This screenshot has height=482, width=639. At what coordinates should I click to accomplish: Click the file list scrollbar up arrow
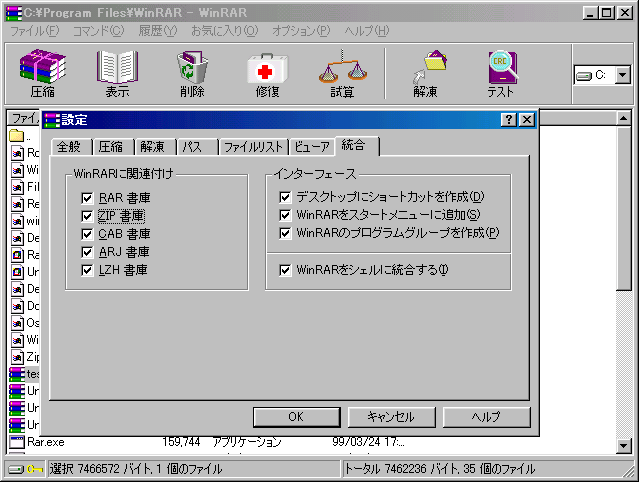[624, 119]
